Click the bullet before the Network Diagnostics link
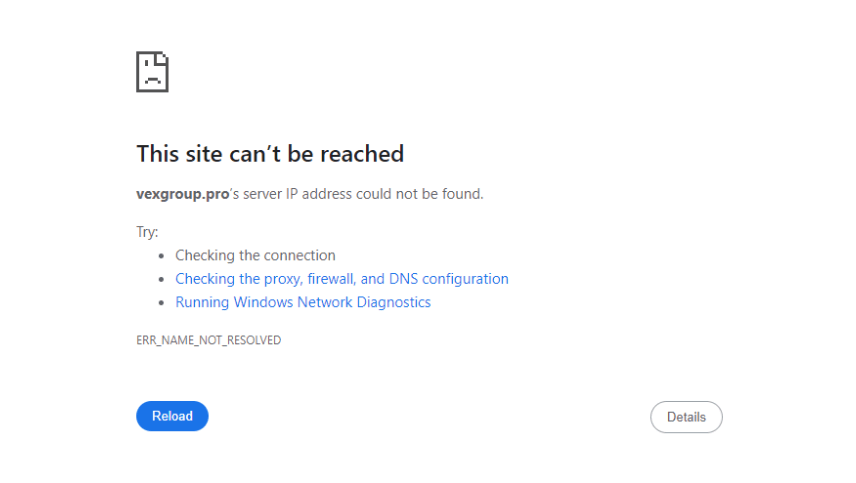 coord(161,303)
